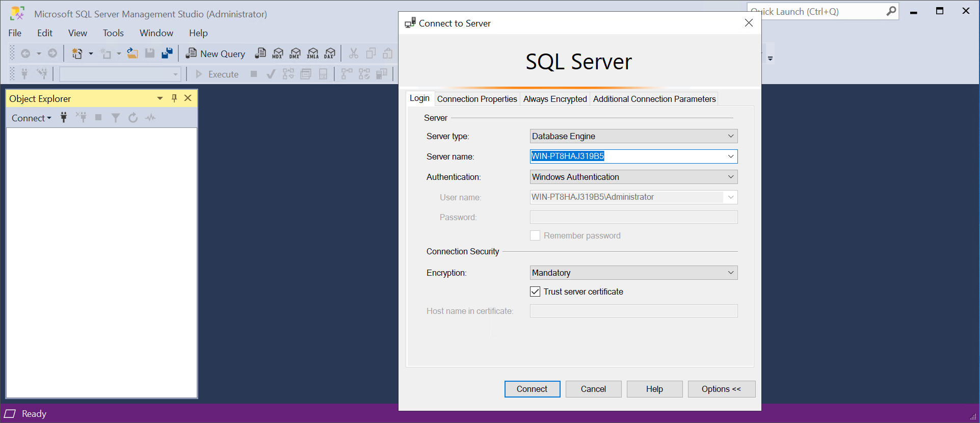The width and height of the screenshot is (980, 423).
Task: Open Object Explorer window position dropdown
Action: pos(160,98)
